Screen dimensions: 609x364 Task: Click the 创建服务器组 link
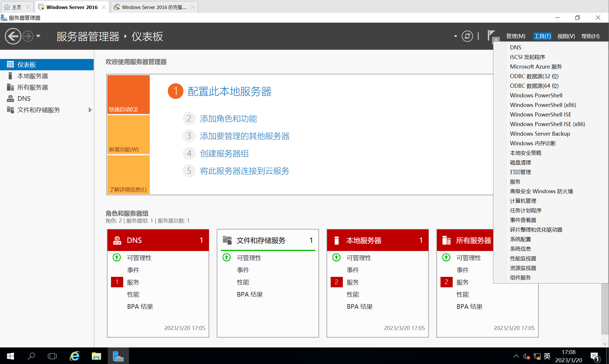224,153
